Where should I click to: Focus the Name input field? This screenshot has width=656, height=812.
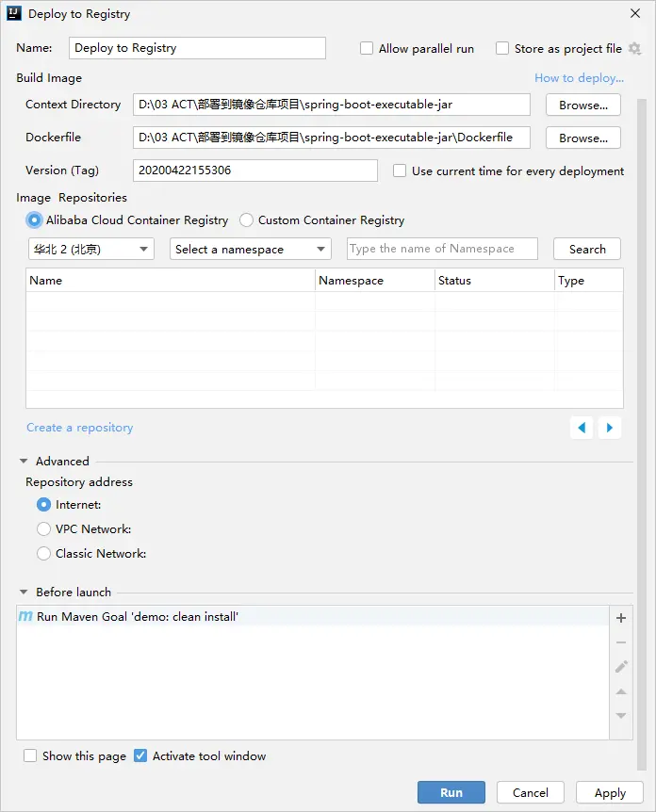[x=197, y=48]
